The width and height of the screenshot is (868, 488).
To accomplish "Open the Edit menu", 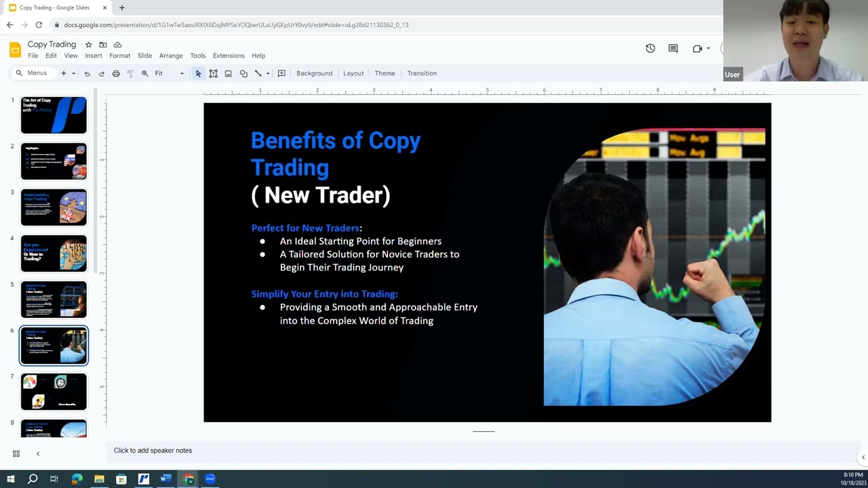I will click(52, 56).
